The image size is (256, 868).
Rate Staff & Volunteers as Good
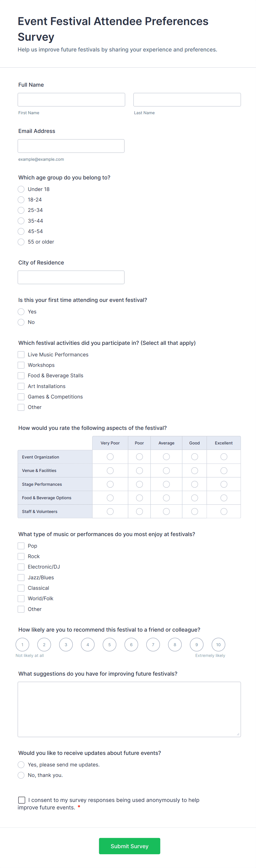coord(194,511)
